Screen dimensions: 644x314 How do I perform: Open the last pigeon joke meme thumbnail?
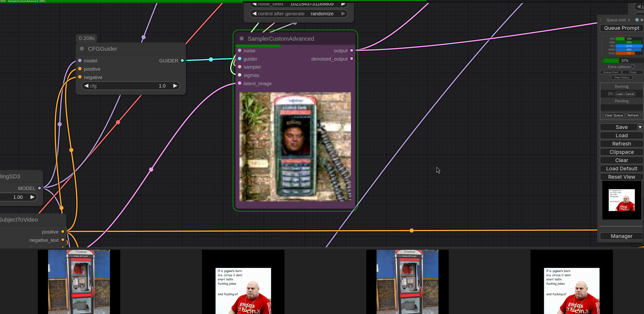tap(572, 282)
